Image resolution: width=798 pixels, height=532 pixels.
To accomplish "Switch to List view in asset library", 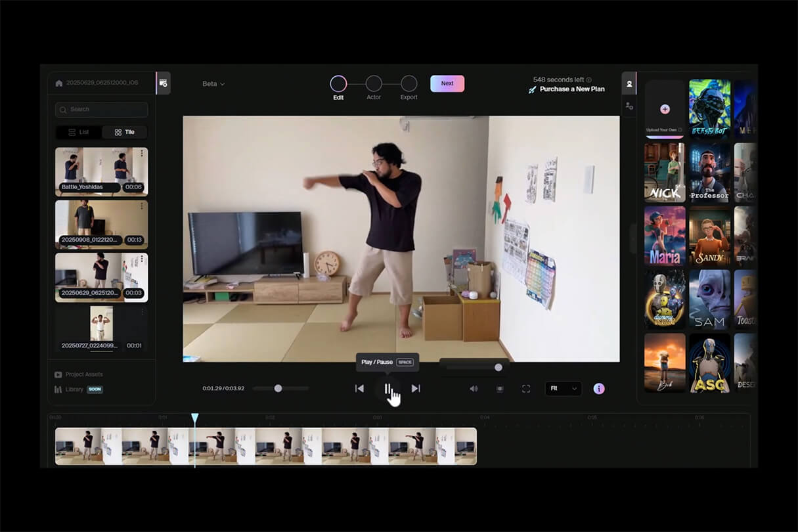I will tap(79, 132).
